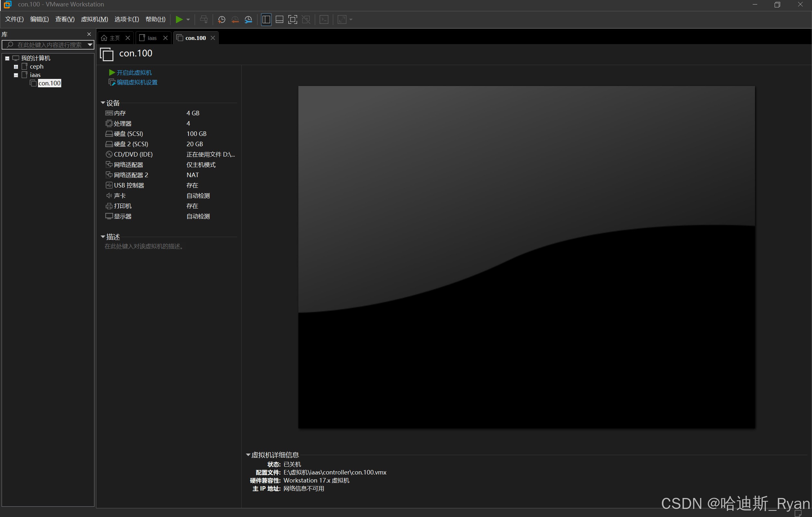Revert to snapshot toolbar icon
Image resolution: width=812 pixels, height=517 pixels.
click(235, 20)
